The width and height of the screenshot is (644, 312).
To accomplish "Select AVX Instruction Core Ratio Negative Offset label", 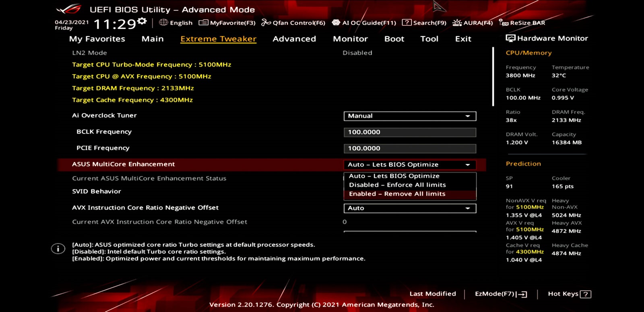I will 145,208.
